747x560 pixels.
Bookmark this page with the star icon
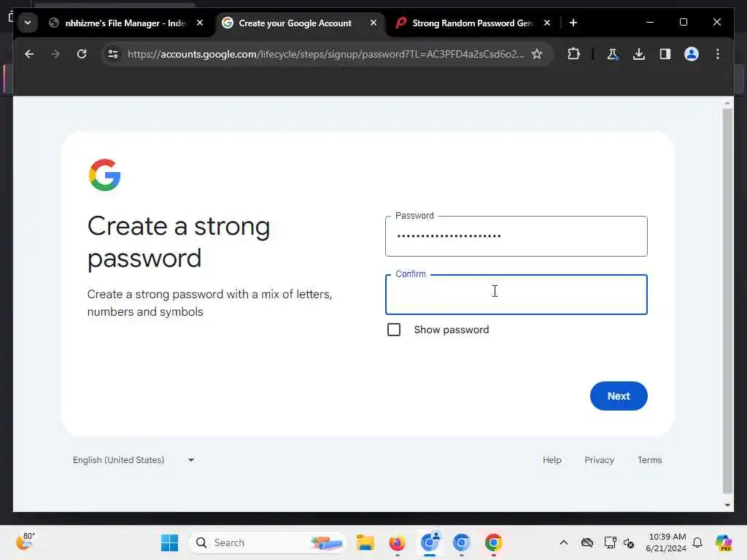[x=537, y=54]
